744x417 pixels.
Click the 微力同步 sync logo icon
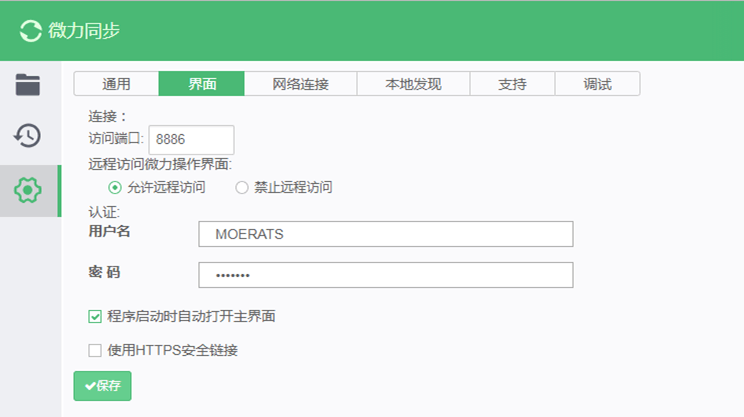coord(31,31)
